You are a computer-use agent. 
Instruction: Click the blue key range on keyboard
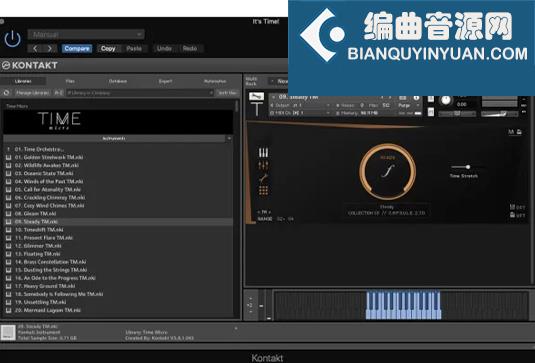tap(403, 305)
